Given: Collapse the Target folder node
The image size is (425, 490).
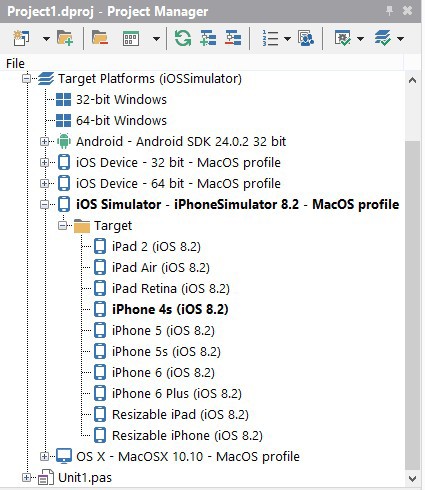Looking at the screenshot, I should [62, 226].
